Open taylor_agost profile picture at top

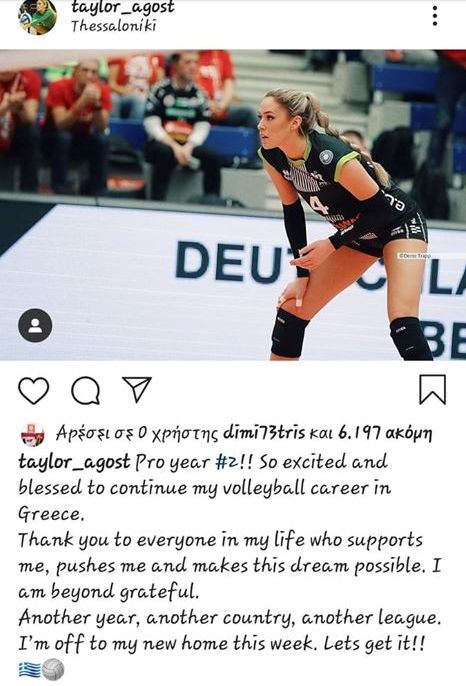[38, 17]
